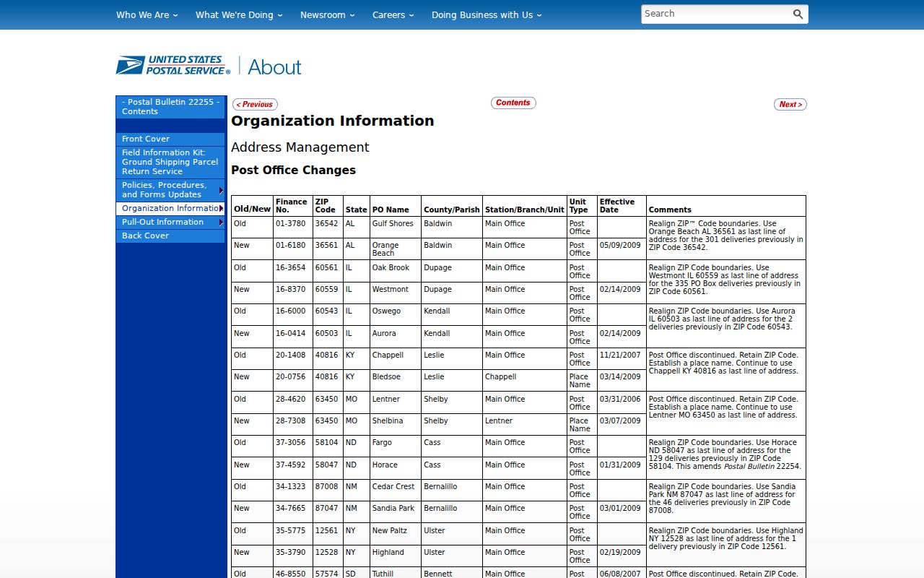The image size is (924, 578).
Task: Click the Cedar Crest PO name cell
Action: tap(395, 490)
